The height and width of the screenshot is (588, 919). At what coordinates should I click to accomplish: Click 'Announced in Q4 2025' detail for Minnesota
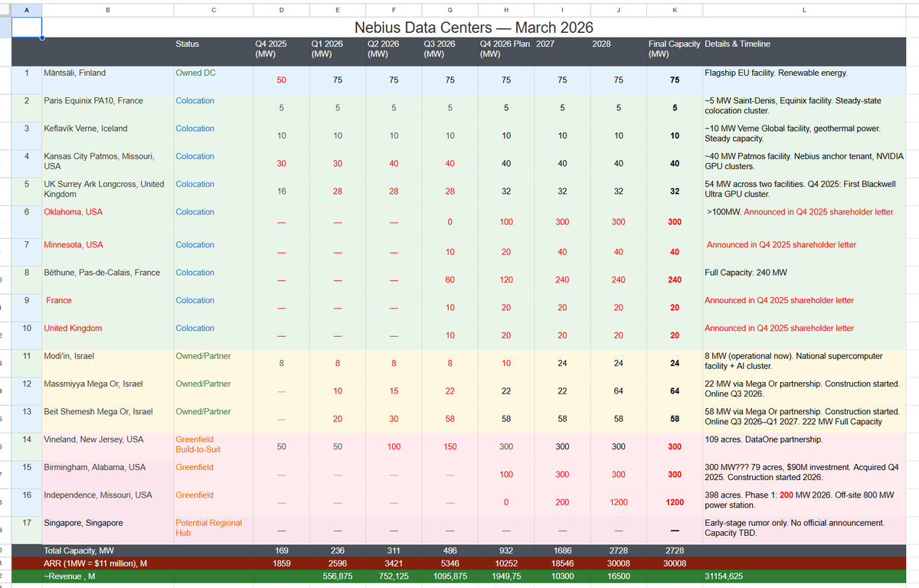point(803,252)
